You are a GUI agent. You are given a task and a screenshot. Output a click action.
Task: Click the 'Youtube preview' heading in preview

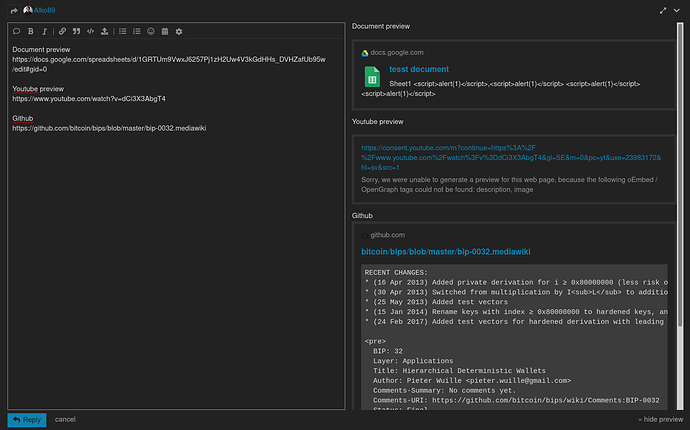pyautogui.click(x=378, y=121)
